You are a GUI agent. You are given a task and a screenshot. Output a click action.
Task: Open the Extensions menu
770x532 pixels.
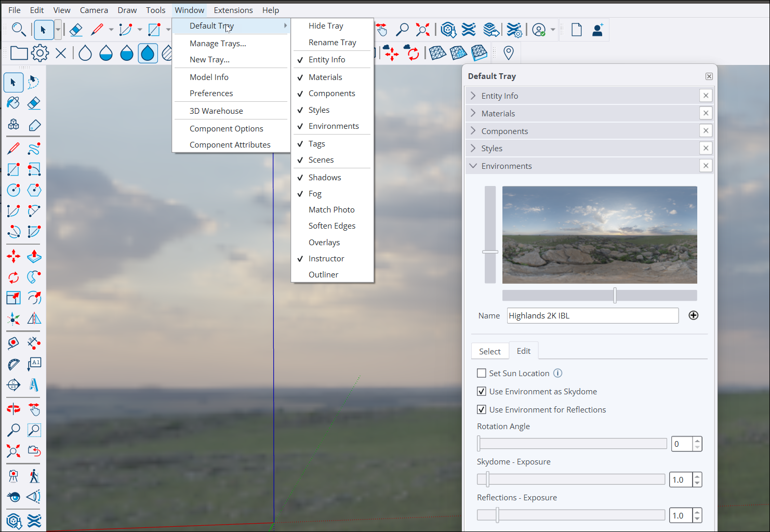(x=233, y=10)
